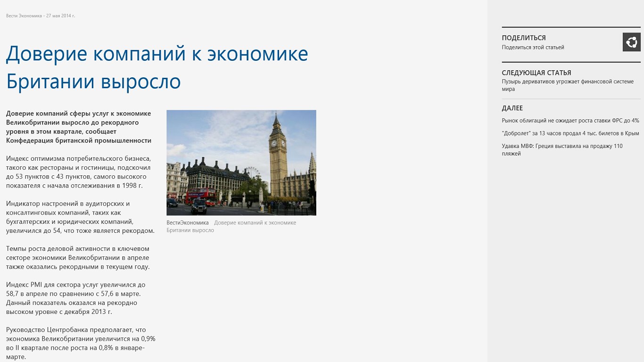Click the Вести Экономика app title
644x362 pixels.
[21, 15]
